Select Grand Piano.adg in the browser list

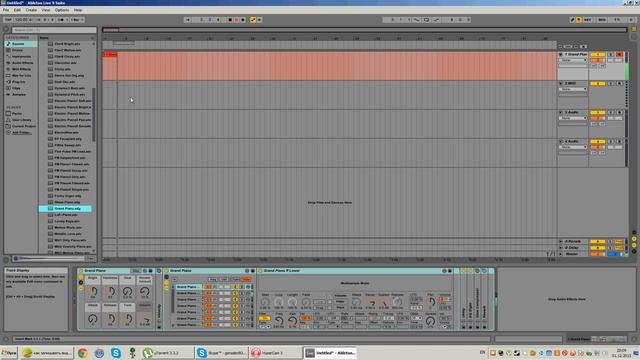point(65,209)
